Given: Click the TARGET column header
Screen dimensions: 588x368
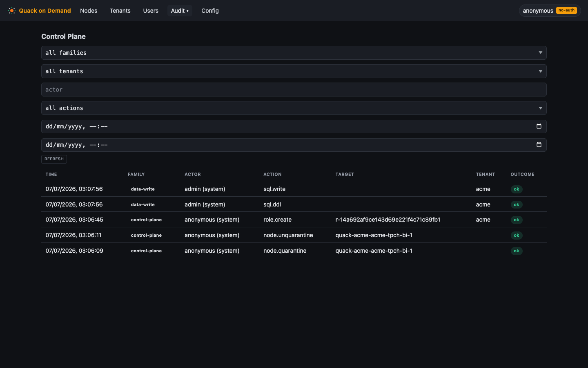Looking at the screenshot, I should 345,175.
